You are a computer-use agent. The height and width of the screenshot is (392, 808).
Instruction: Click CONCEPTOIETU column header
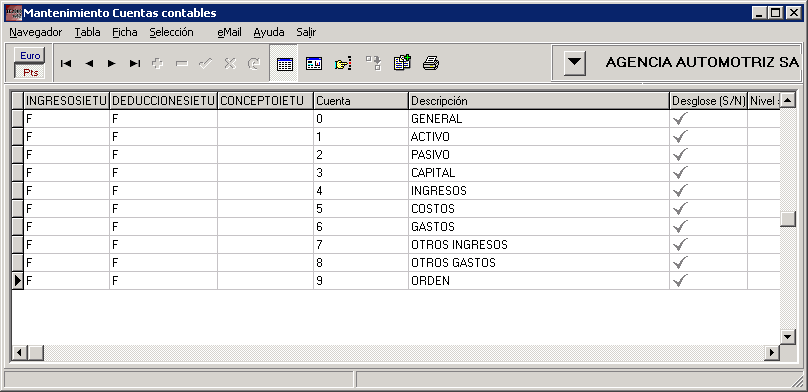[x=265, y=101]
